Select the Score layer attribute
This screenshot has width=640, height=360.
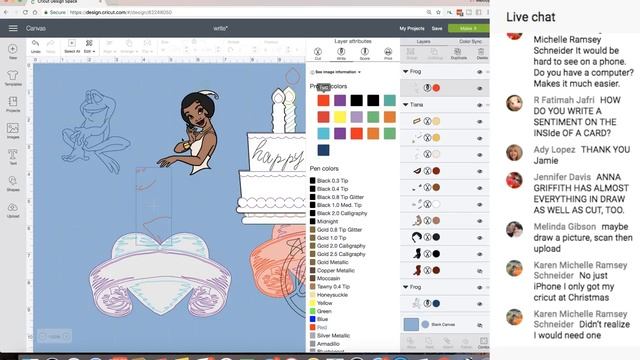point(364,53)
